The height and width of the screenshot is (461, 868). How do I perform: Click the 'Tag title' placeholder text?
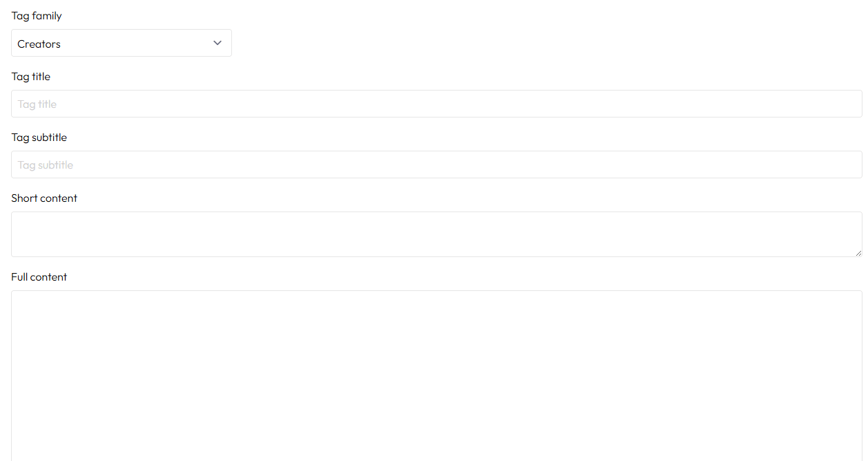pyautogui.click(x=37, y=104)
